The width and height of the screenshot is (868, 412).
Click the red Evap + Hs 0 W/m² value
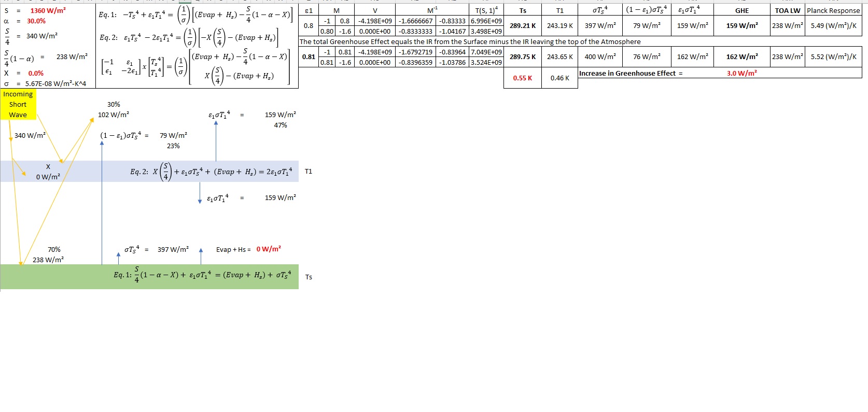(x=269, y=249)
